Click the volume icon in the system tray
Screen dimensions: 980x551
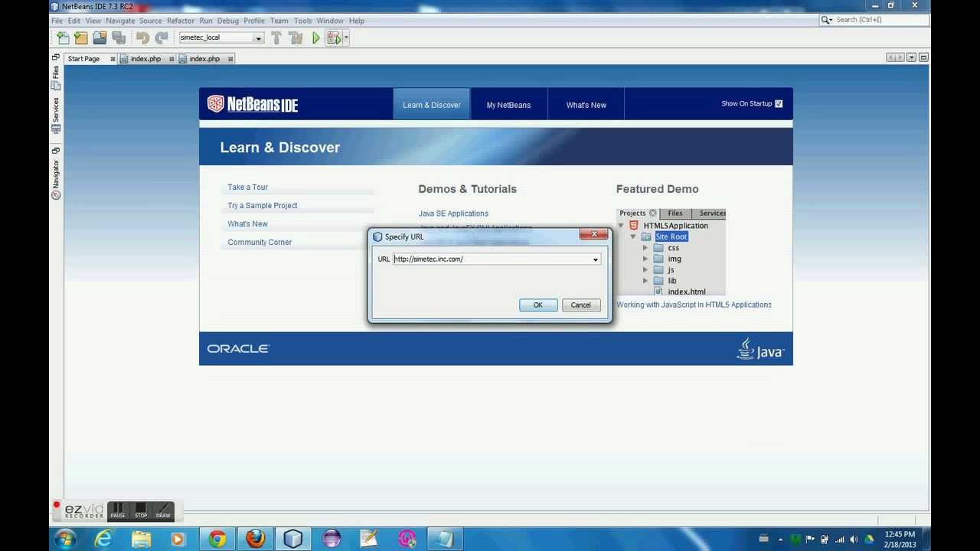pyautogui.click(x=854, y=539)
